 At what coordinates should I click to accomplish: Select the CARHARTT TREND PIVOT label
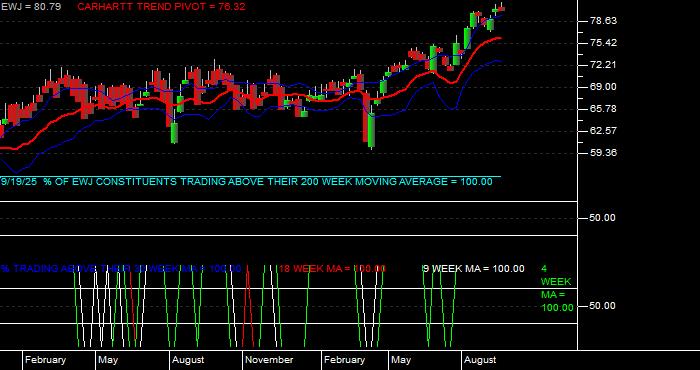[x=161, y=7]
